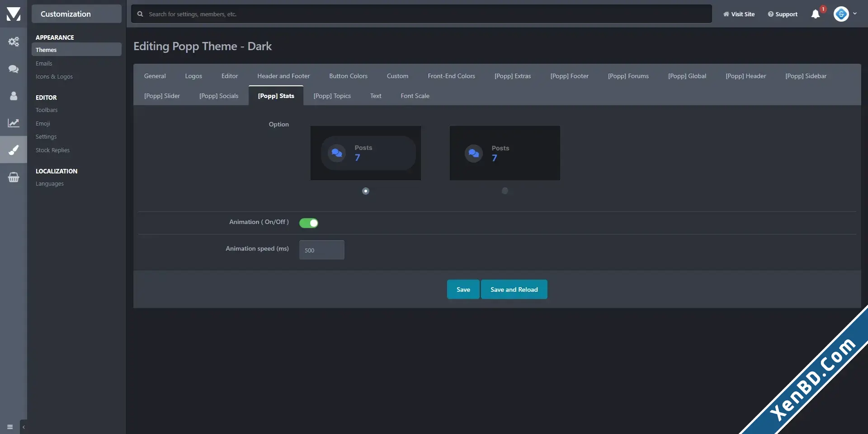The height and width of the screenshot is (434, 868).
Task: Open the Support link
Action: pyautogui.click(x=783, y=14)
